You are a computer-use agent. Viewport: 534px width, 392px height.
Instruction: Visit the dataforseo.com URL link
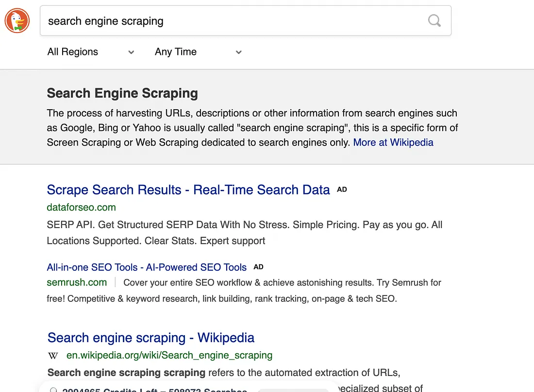pyautogui.click(x=81, y=207)
